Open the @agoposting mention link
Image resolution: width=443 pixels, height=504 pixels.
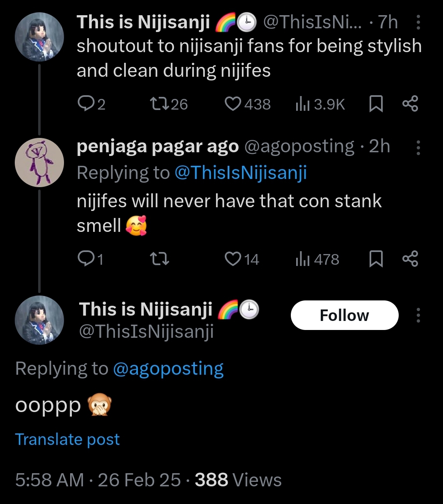click(x=168, y=369)
